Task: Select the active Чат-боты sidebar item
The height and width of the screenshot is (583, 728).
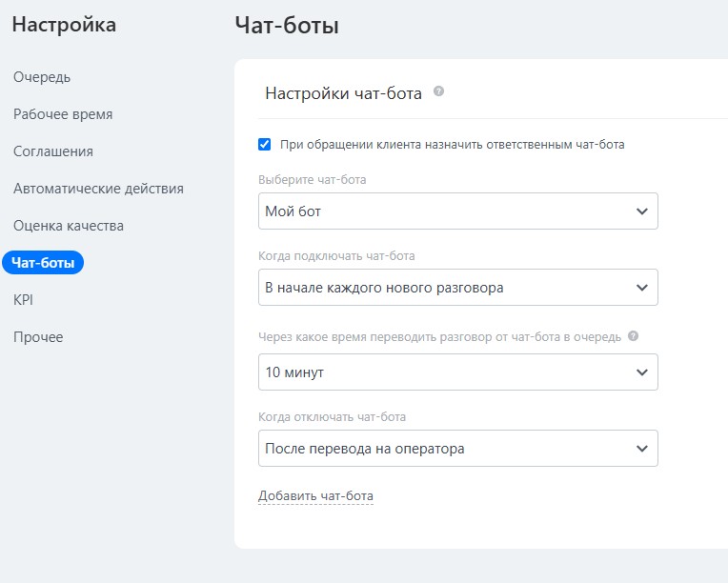Action: (x=43, y=263)
